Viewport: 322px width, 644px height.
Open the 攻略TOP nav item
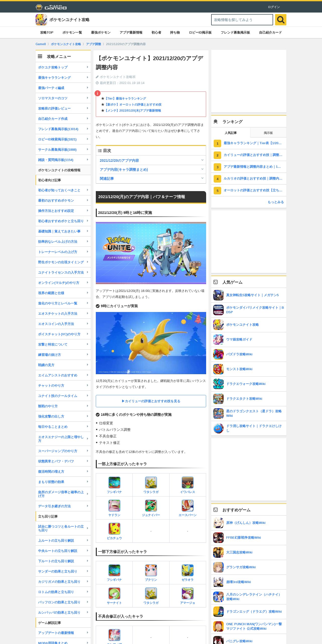click(x=47, y=33)
